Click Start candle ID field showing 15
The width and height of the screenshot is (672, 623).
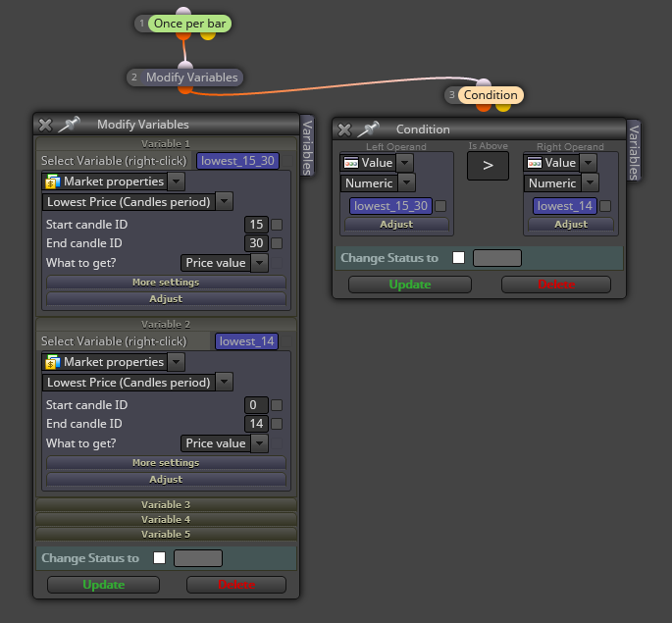[x=256, y=225]
